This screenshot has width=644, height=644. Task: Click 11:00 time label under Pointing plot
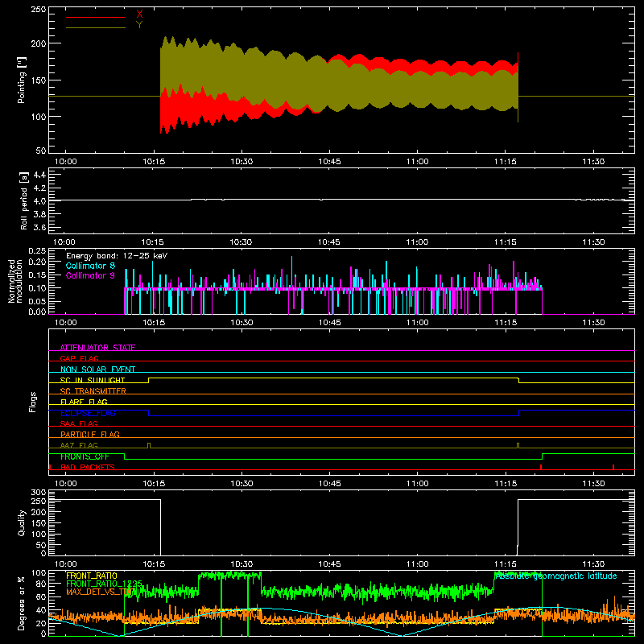(417, 162)
